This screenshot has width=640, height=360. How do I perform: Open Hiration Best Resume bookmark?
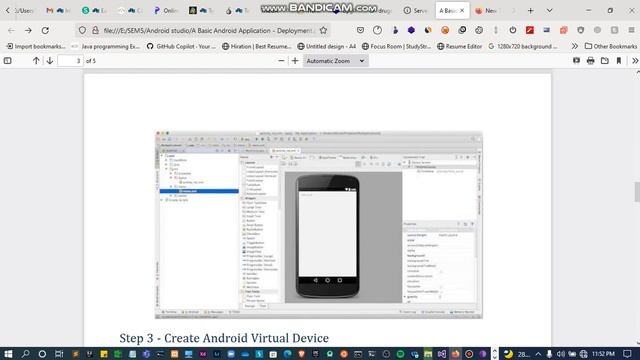coord(257,47)
